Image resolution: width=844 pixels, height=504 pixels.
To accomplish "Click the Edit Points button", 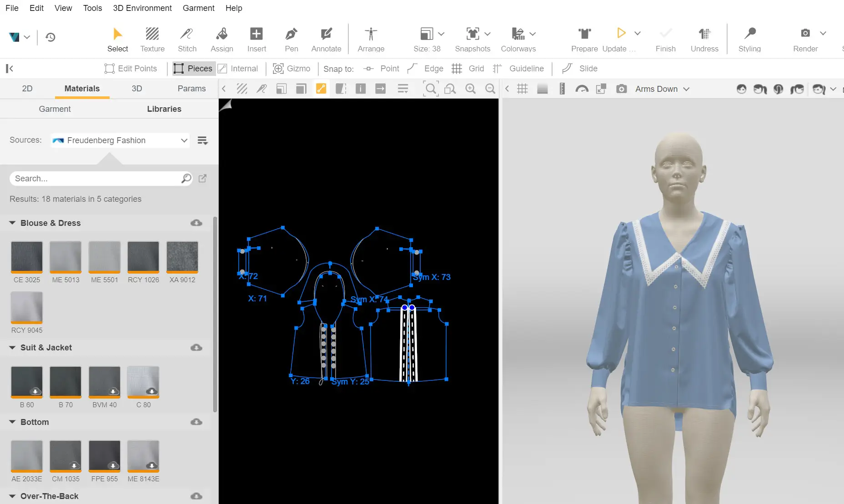I will click(131, 69).
